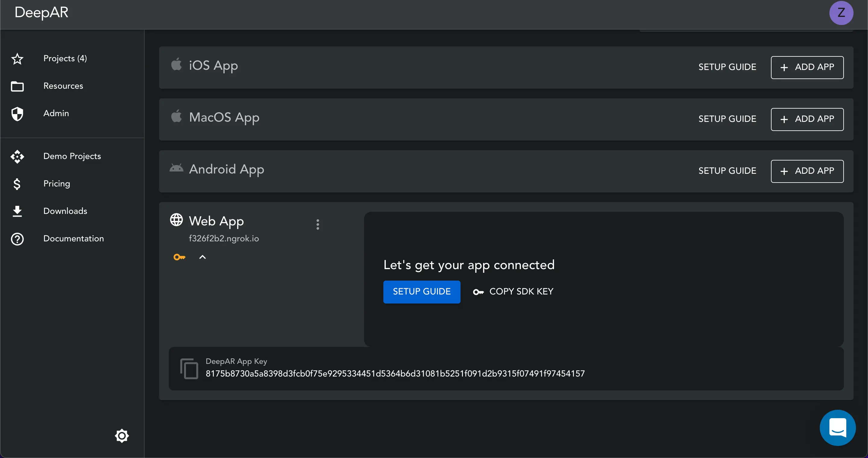The image size is (868, 458).
Task: Click the MacOS App Apple logo icon
Action: pos(176,116)
